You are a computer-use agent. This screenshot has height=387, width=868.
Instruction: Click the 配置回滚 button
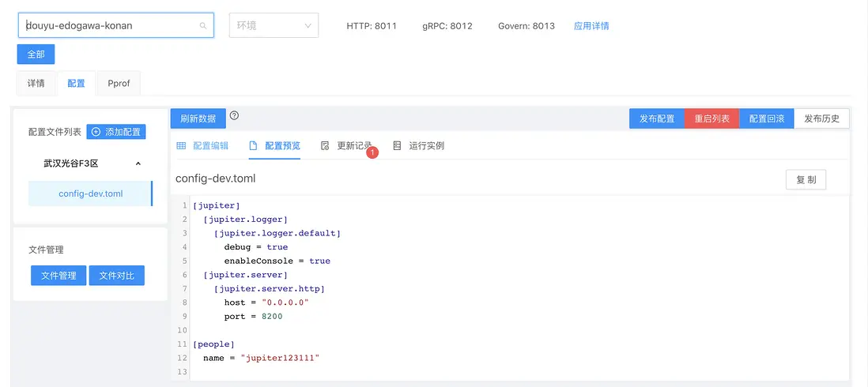(767, 118)
